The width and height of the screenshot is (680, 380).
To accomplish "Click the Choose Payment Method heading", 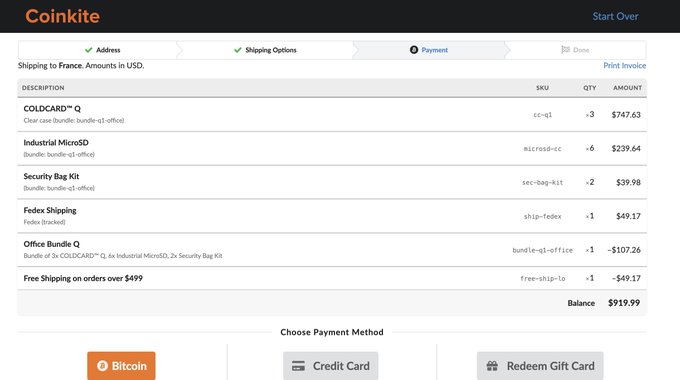I will pos(332,332).
